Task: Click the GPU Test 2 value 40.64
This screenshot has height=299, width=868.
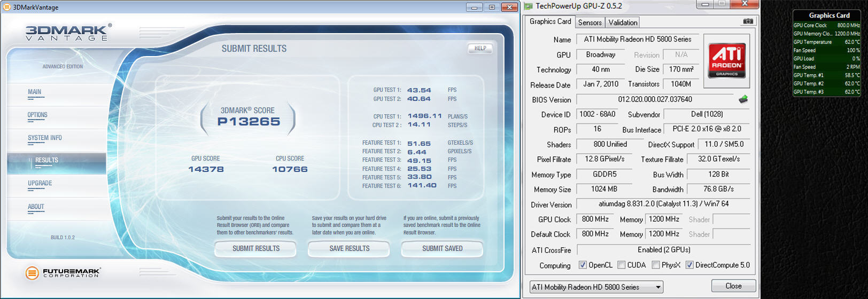Action: (419, 99)
